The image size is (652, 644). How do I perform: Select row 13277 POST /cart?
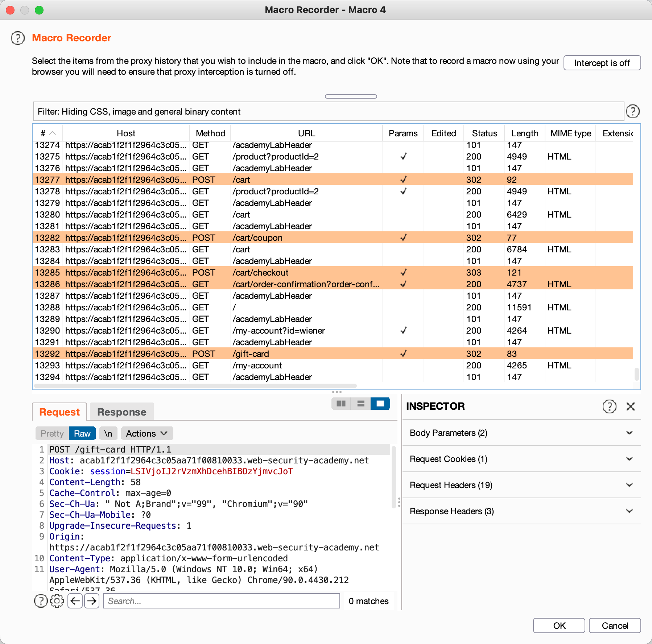pos(333,179)
